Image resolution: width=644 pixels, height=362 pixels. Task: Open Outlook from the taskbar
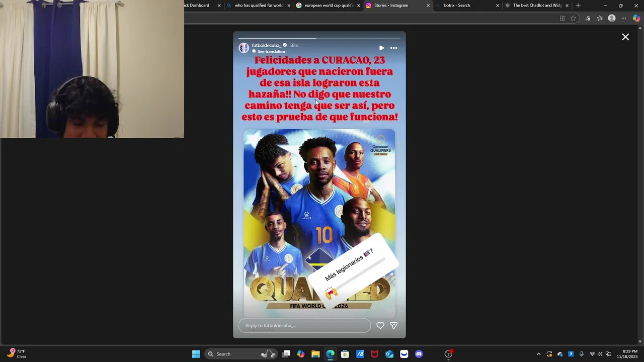tap(389, 354)
